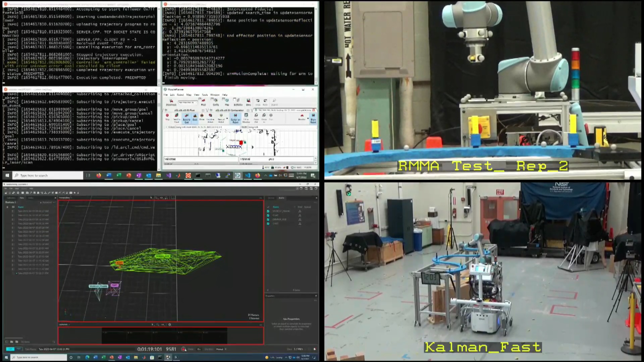Screen dimensions: 644x362
Task: Click the Config toolbar icon
Action: (x=216, y=102)
